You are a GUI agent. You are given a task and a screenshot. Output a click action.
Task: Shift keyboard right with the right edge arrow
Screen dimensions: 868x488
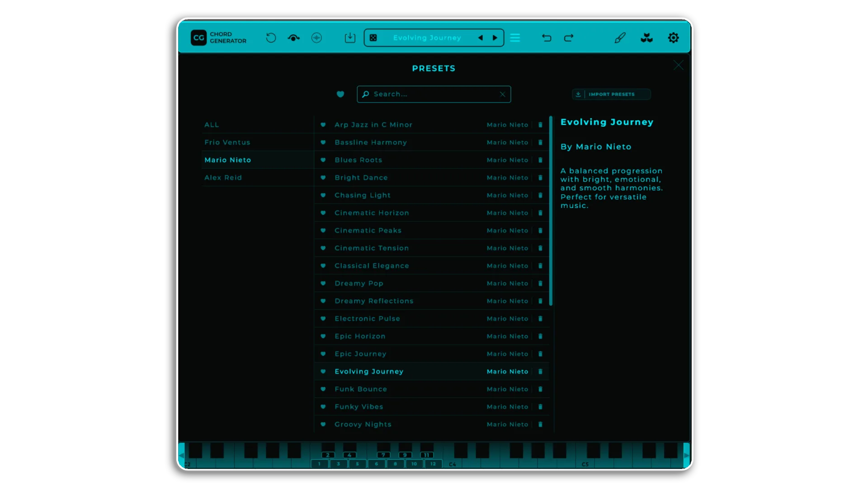point(686,455)
